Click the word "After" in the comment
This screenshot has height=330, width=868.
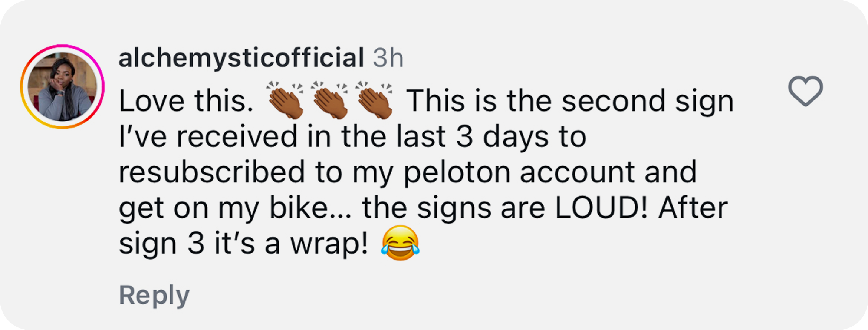693,208
